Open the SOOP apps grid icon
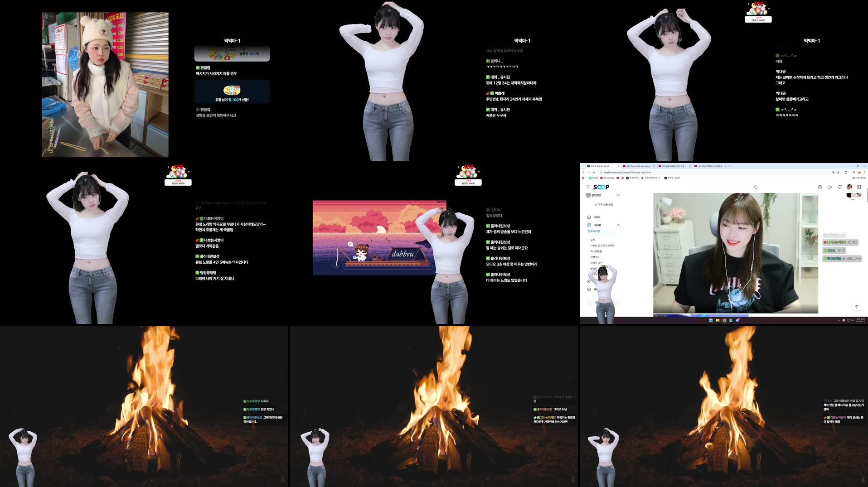 (858, 187)
